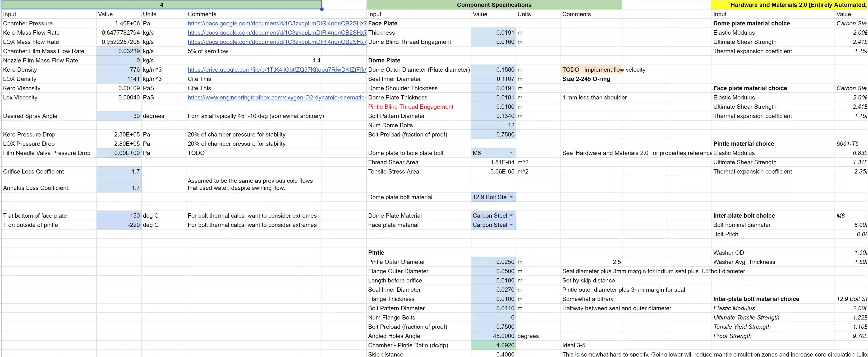Select Orifice Loss Coefficient value 1.7
This screenshot has height=357, width=868.
tap(119, 171)
